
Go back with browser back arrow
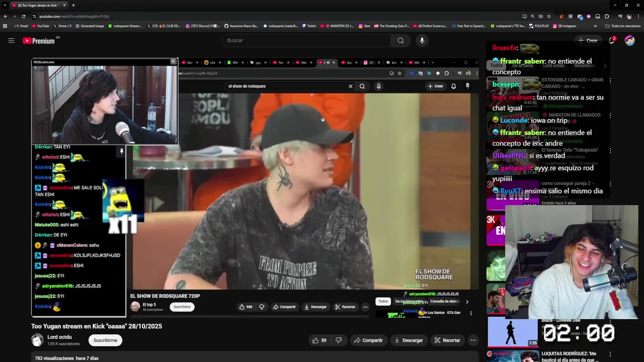(6, 16)
